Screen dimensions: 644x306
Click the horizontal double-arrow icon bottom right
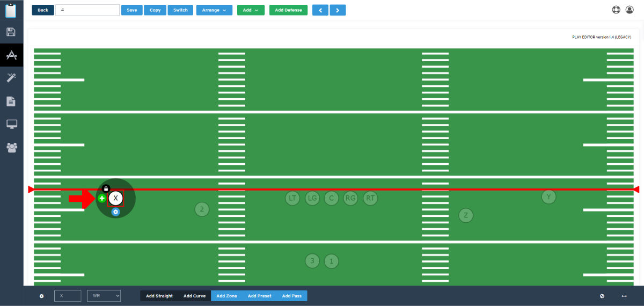click(x=624, y=296)
